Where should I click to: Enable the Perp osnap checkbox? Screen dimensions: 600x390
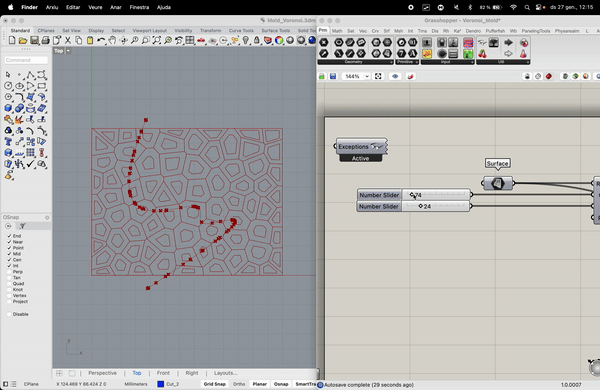pyautogui.click(x=9, y=272)
